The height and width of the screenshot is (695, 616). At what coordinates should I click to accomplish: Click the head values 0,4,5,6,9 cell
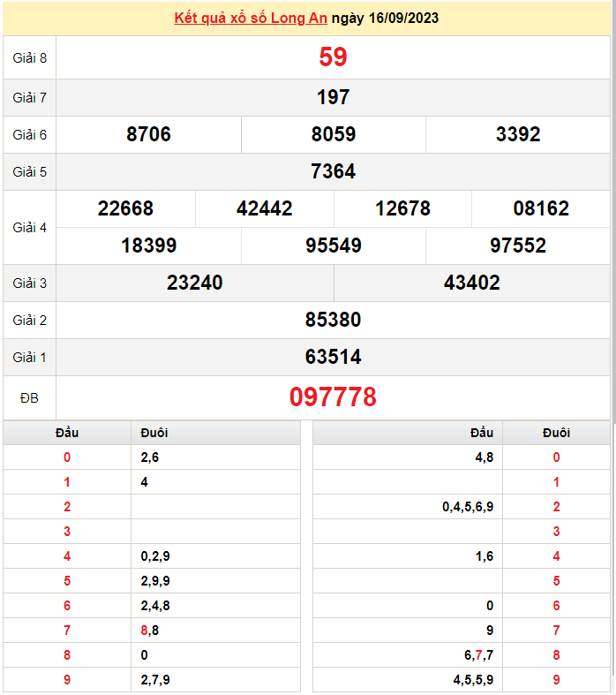coord(408,507)
